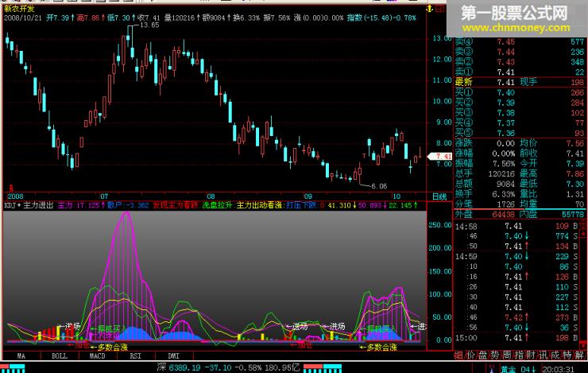Click the 洗盘拉升 indicator legend
Screen dimensions: 588x373
217,205
